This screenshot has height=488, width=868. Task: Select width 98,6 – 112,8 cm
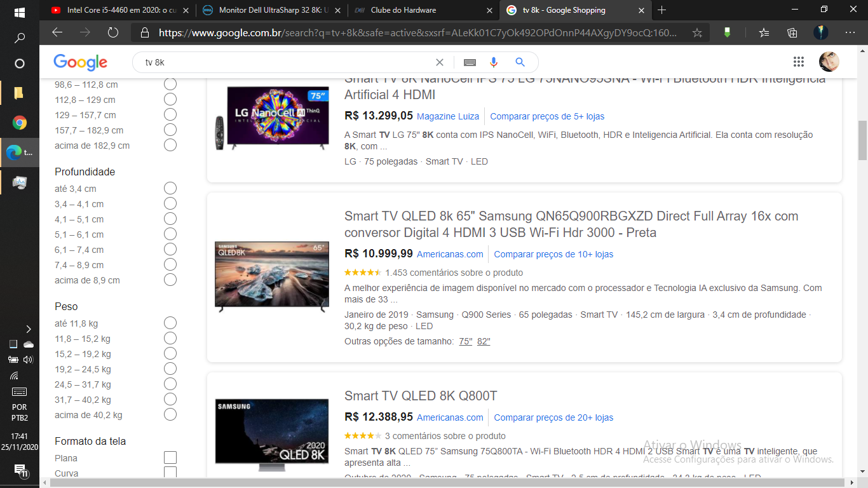(x=170, y=85)
